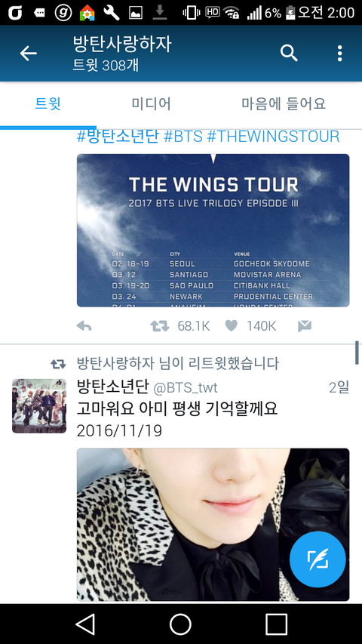Compose a new tweet with the floating button
The height and width of the screenshot is (644, 362).
click(318, 559)
